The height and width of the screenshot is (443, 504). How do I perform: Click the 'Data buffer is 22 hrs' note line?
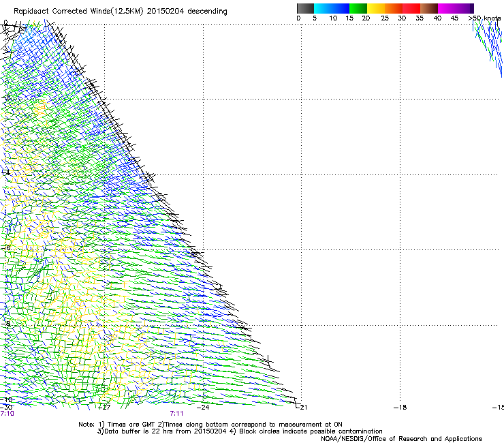pyautogui.click(x=240, y=431)
